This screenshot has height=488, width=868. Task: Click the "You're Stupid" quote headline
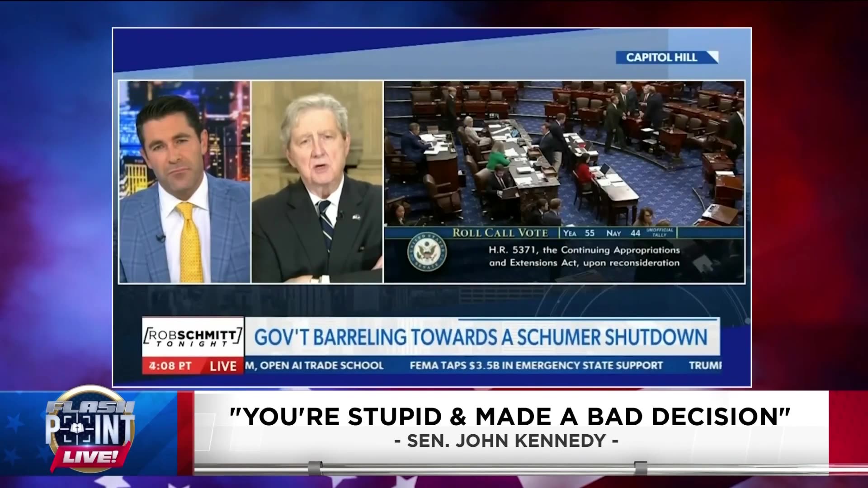point(509,417)
